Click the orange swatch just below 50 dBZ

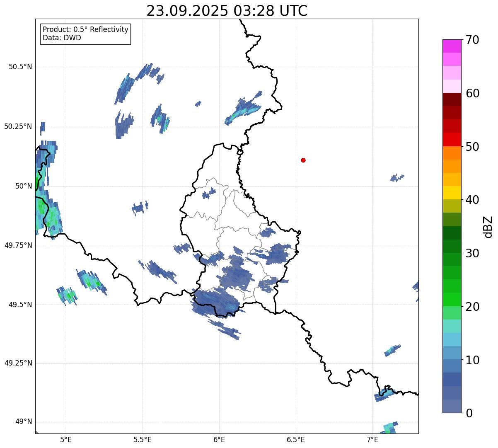tap(452, 153)
